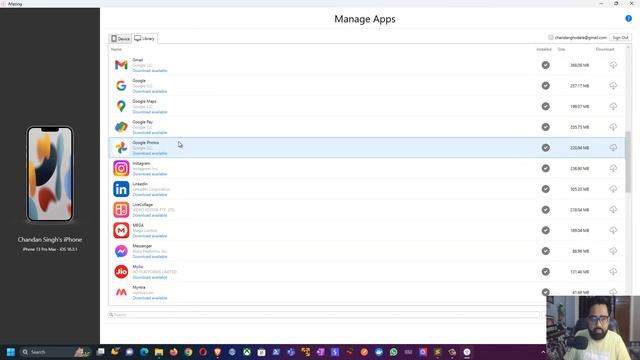Screen dimensions: 640x360
Task: Download Google Pay using cloud icon
Action: 613,127
